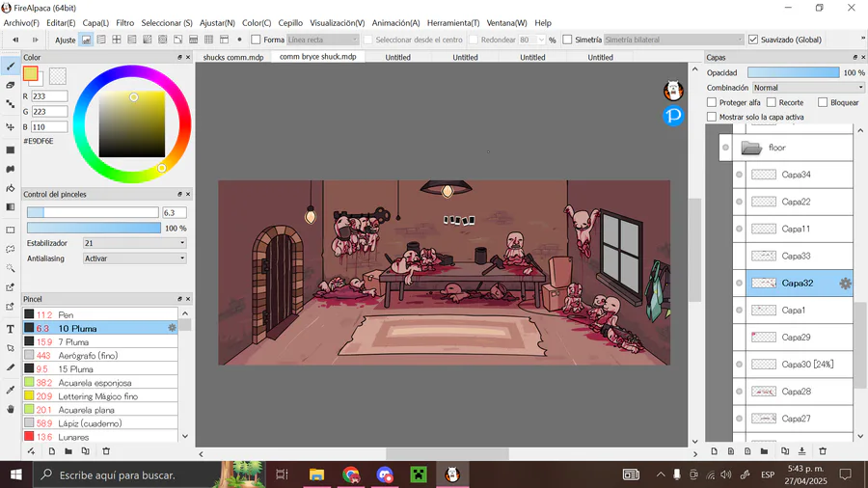Toggle visibility of the floor folder
The width and height of the screenshot is (868, 488).
click(725, 148)
